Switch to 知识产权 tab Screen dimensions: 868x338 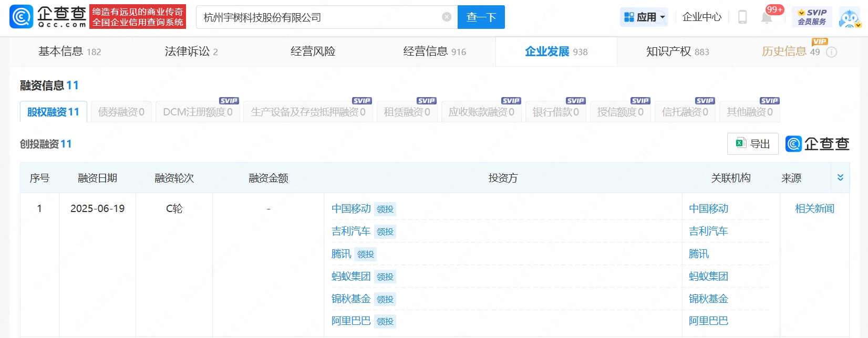point(677,51)
